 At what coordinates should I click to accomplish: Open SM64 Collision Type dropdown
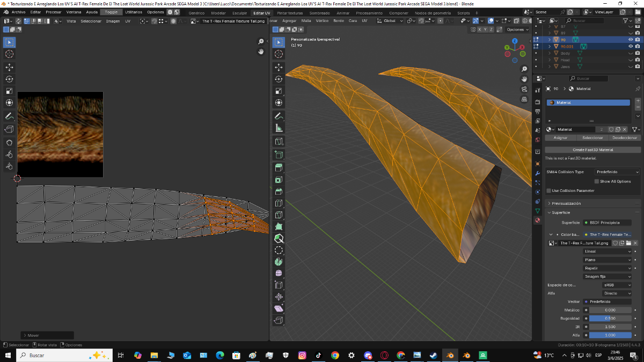click(617, 172)
